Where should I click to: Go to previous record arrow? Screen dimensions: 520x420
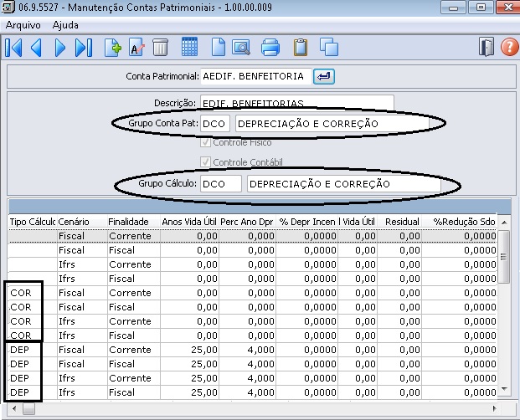[36, 48]
